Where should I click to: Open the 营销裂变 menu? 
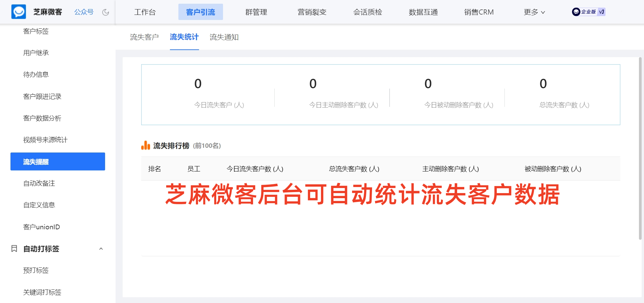(312, 12)
